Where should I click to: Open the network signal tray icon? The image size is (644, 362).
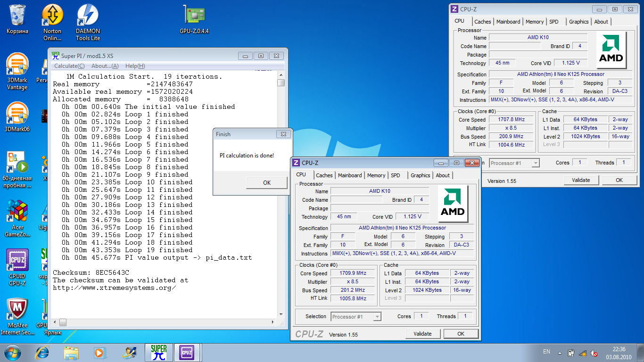coord(583,353)
